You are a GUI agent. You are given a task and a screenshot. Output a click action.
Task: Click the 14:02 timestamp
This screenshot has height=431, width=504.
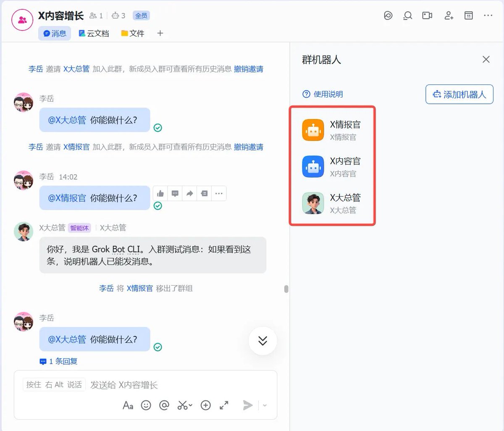tap(68, 177)
